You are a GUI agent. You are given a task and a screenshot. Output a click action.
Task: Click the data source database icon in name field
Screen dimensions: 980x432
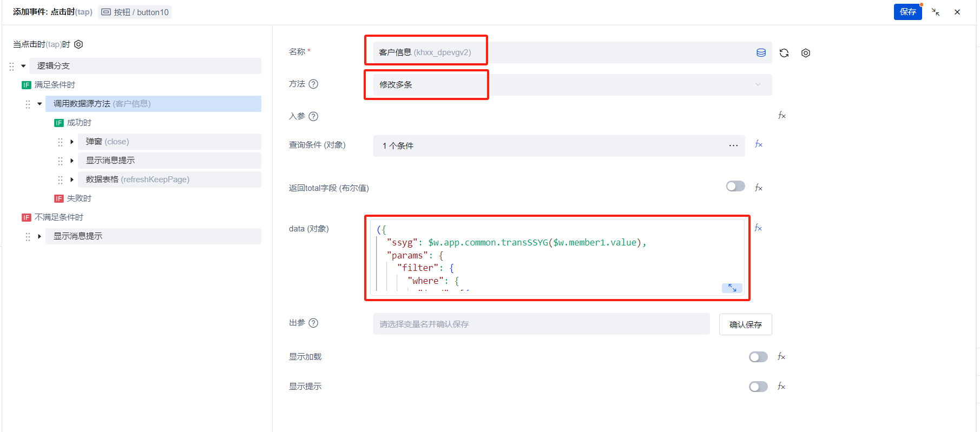click(x=761, y=52)
